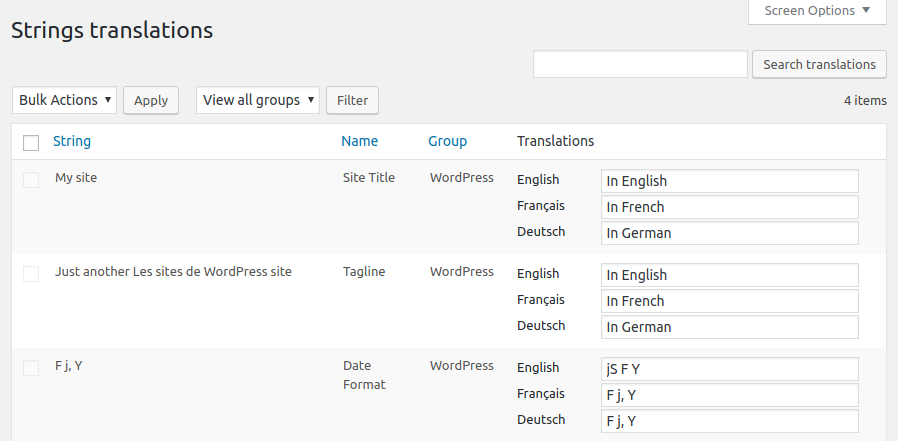Check the box for My site row

pyautogui.click(x=31, y=180)
